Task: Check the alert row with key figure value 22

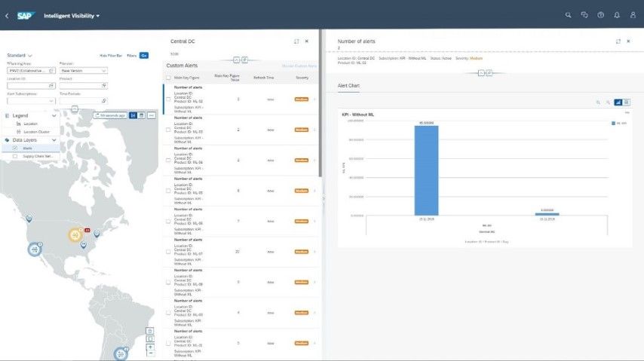Action: pos(168,252)
